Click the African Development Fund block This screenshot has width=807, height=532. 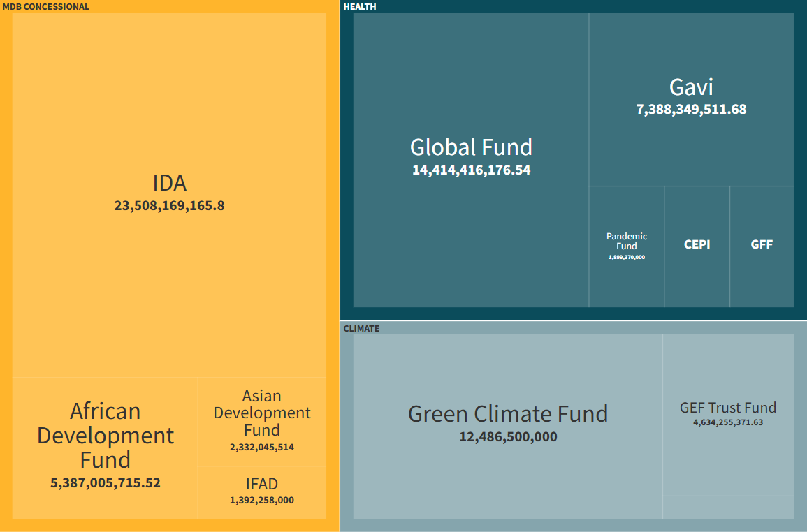tap(105, 449)
